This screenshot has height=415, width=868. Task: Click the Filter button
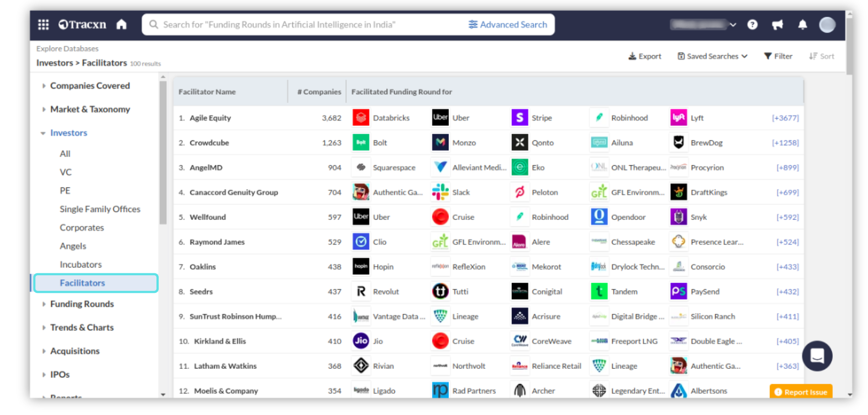coord(778,56)
